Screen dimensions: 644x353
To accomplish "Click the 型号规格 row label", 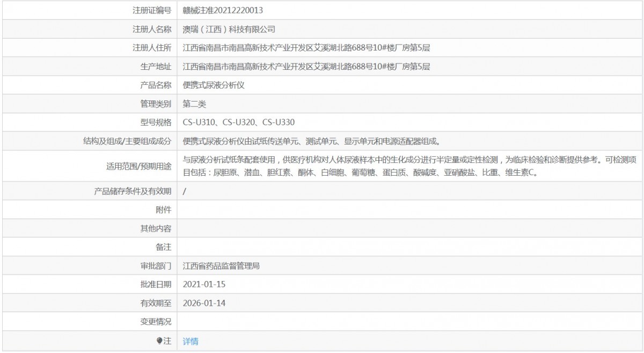I will click(x=156, y=123).
